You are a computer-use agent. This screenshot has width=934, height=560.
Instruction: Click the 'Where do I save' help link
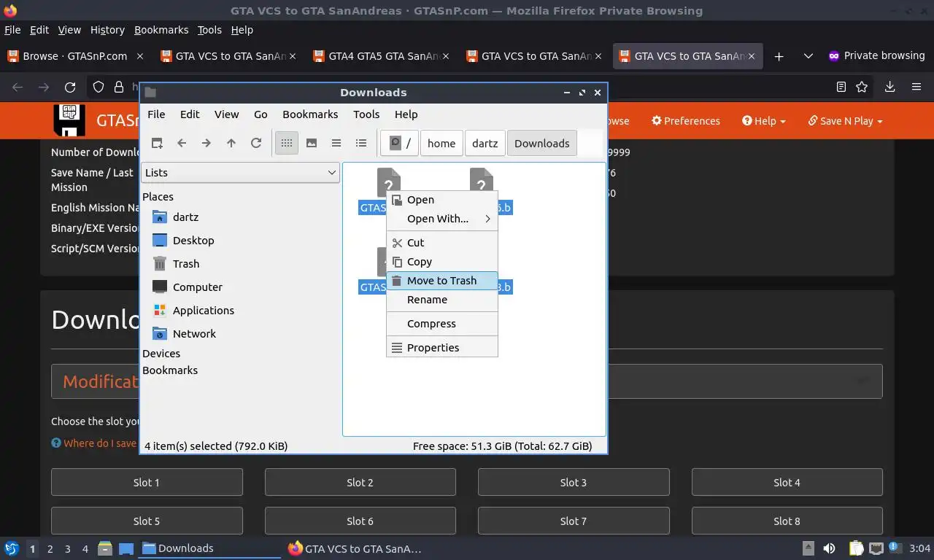pyautogui.click(x=93, y=443)
